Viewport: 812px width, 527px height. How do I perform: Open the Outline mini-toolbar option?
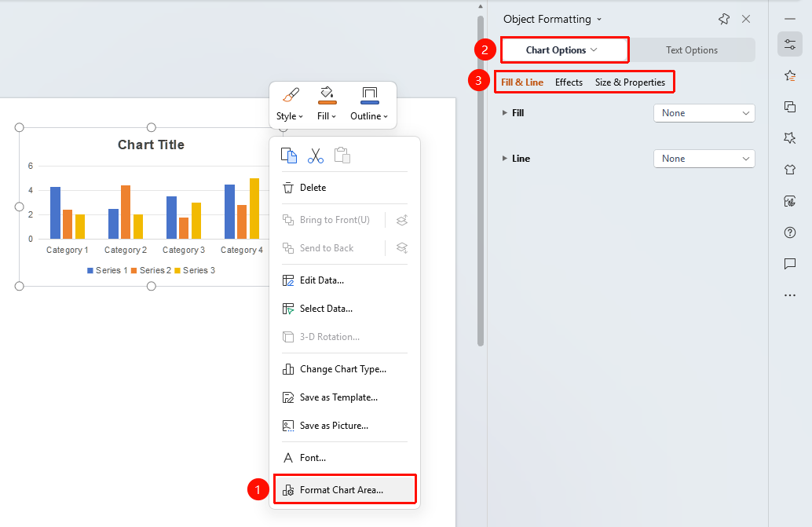pos(369,104)
